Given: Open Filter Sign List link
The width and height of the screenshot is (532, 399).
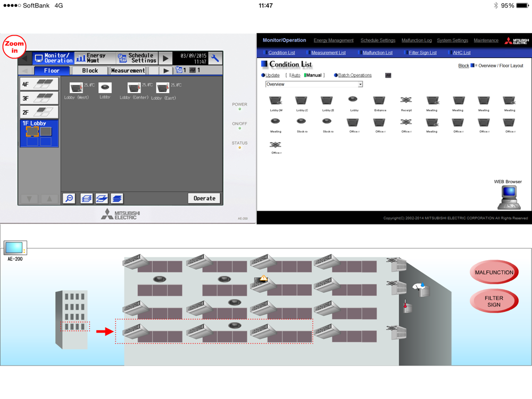Looking at the screenshot, I should [x=423, y=53].
